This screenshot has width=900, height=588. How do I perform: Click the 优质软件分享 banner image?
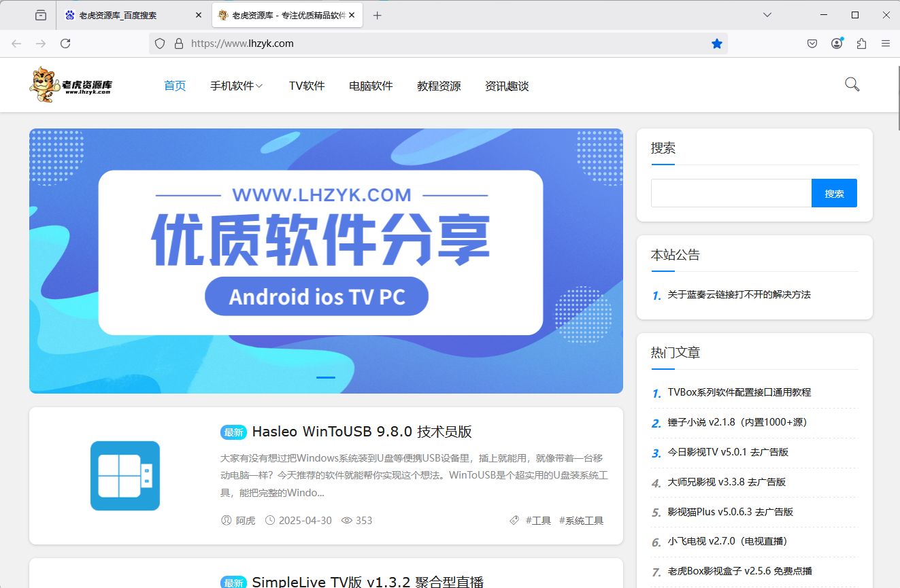[326, 261]
